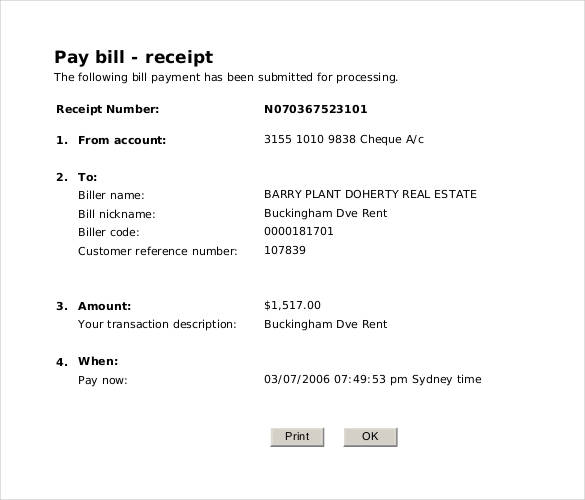This screenshot has width=585, height=500.
Task: Click the payment date 03/07/2006 Sydney time
Action: 373,379
